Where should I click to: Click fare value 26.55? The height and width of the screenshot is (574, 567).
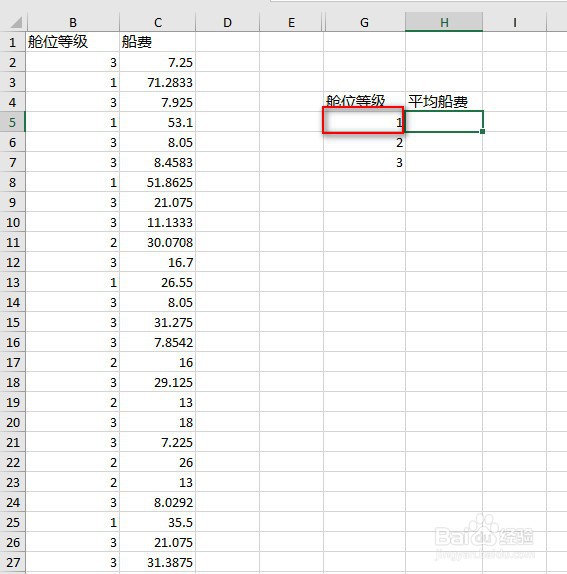[158, 282]
